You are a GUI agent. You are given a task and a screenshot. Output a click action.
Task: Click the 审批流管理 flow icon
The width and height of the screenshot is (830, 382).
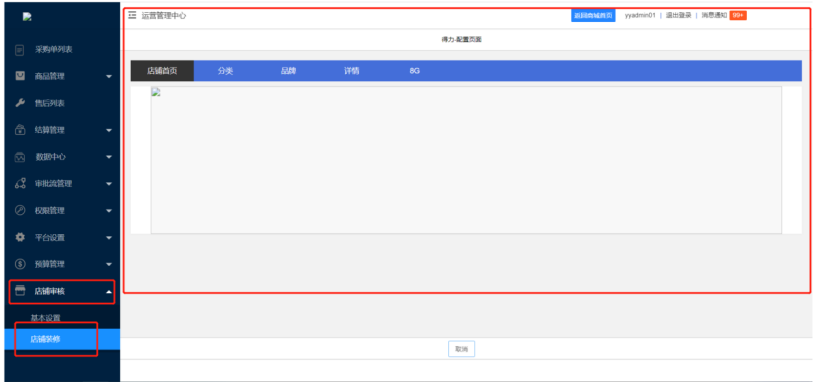20,184
